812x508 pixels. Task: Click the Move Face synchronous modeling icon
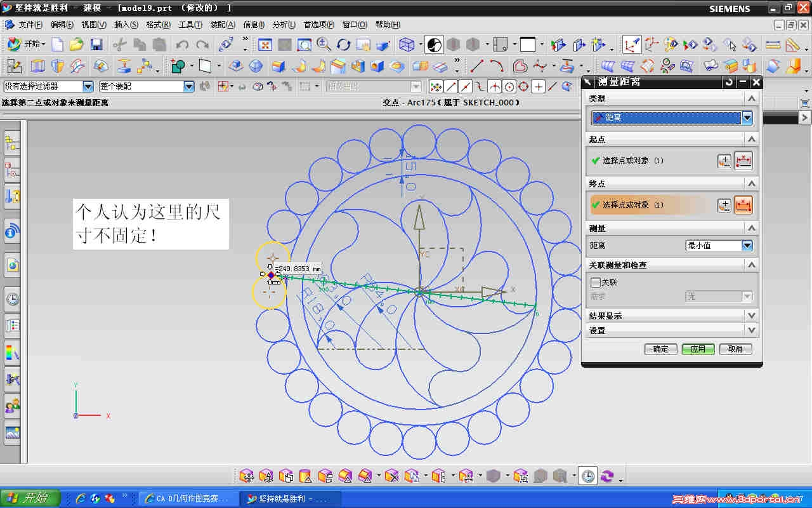click(x=247, y=476)
